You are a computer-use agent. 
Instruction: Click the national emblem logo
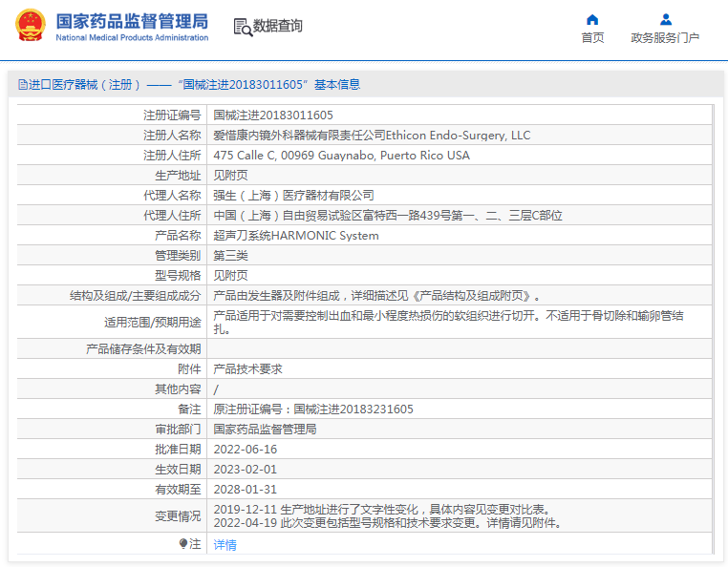(x=31, y=26)
